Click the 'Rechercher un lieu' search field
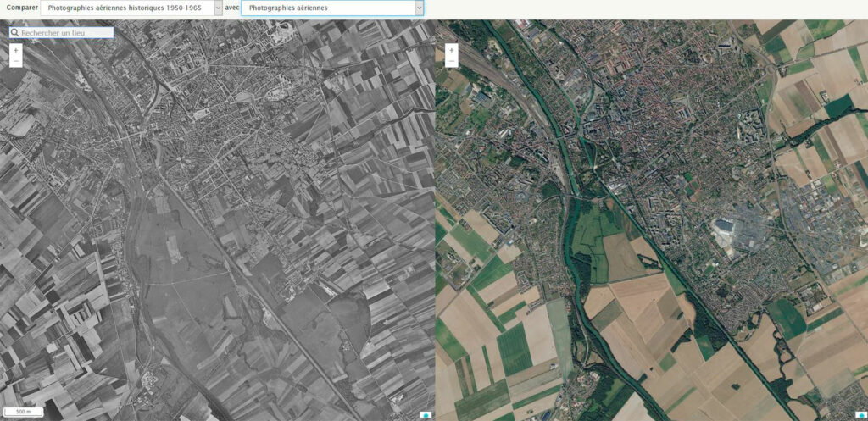Viewport: 868px width, 421px height. [x=61, y=33]
